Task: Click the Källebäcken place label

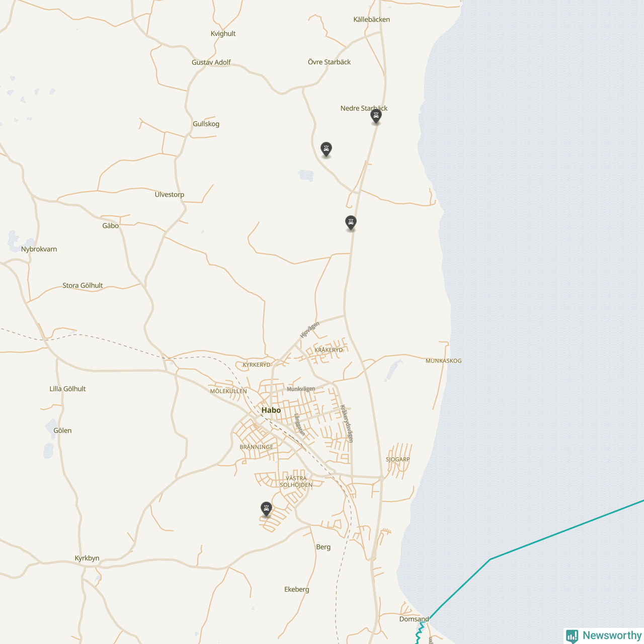Action: coord(371,20)
